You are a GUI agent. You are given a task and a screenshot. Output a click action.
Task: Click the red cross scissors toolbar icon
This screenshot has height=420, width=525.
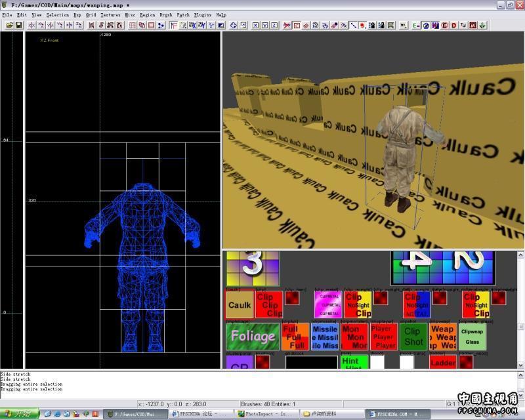287,25
